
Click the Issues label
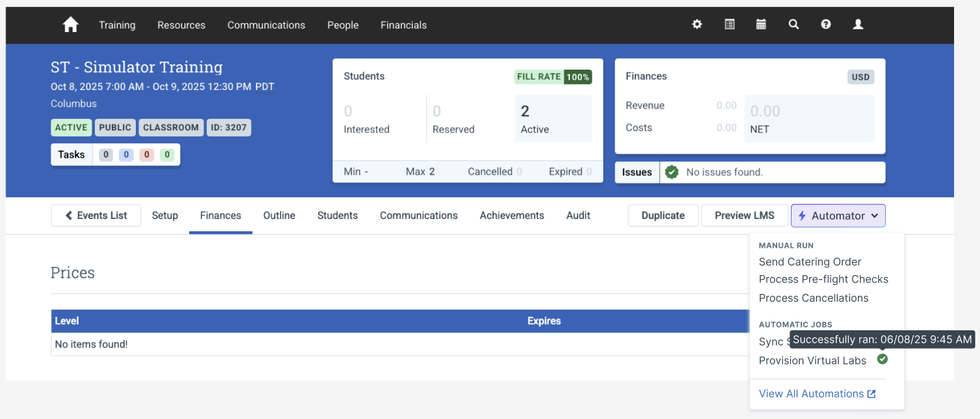click(637, 173)
